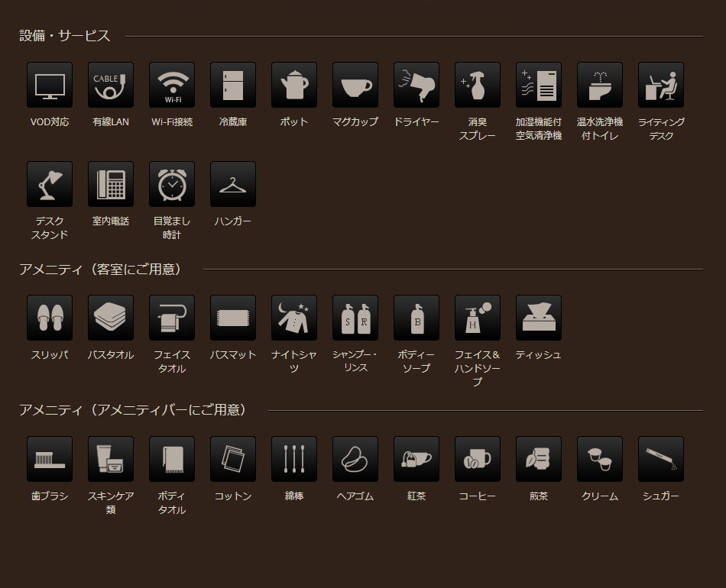
Task: Click the ハンガー hanger icon
Action: pyautogui.click(x=233, y=184)
